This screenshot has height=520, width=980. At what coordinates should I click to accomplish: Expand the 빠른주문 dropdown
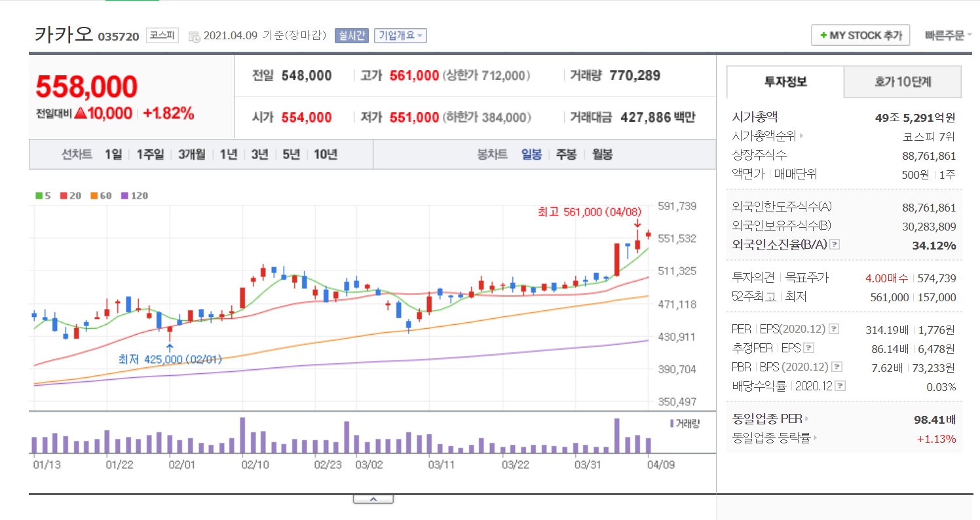pos(948,35)
